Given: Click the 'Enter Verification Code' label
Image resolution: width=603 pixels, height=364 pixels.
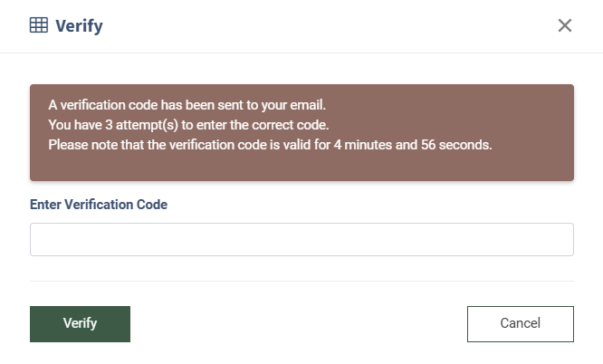Looking at the screenshot, I should (99, 205).
